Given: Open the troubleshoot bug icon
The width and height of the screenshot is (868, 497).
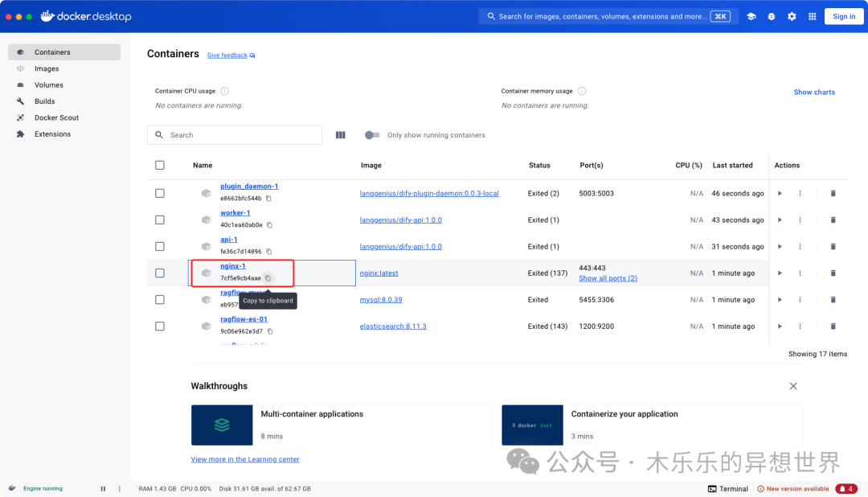Looking at the screenshot, I should coord(771,17).
